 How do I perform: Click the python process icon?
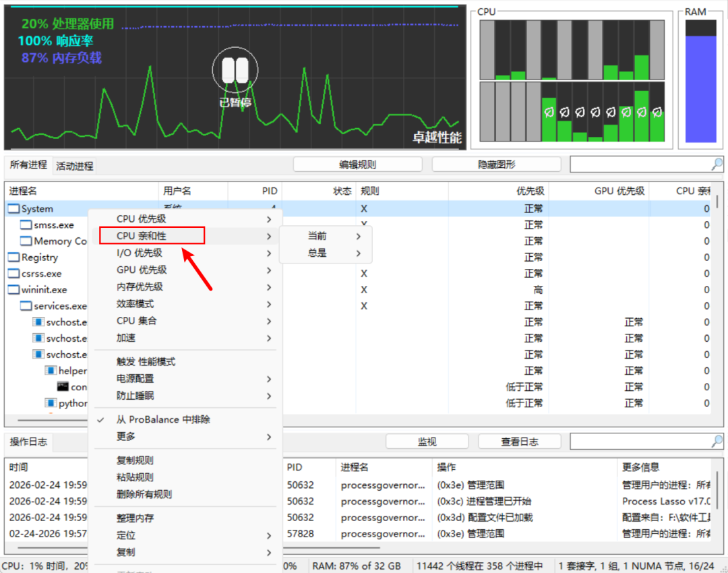[51, 402]
